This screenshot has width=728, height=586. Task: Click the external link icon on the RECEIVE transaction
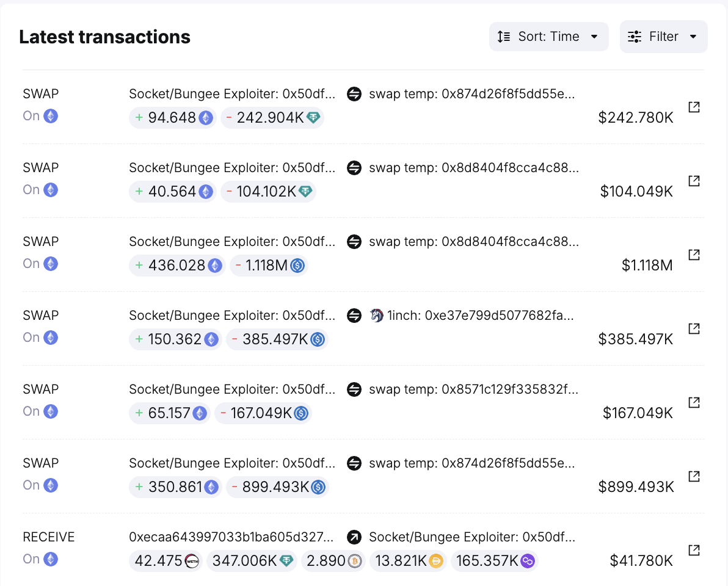click(694, 550)
